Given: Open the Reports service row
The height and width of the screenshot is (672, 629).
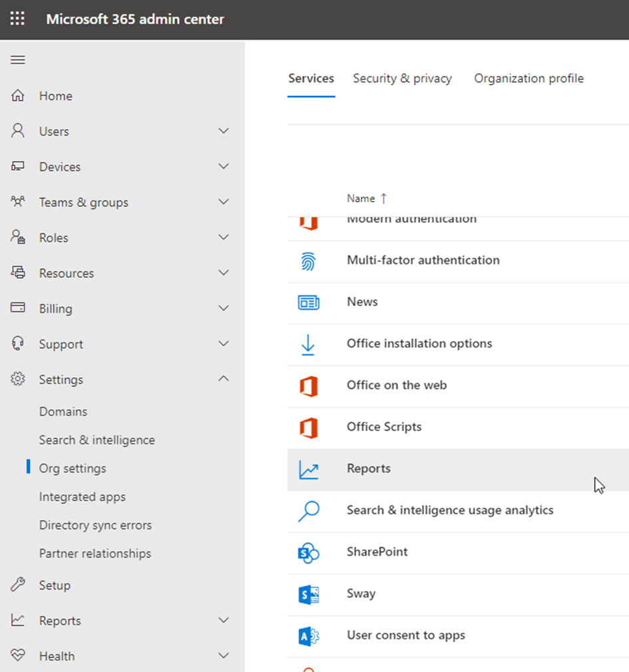Looking at the screenshot, I should [369, 469].
